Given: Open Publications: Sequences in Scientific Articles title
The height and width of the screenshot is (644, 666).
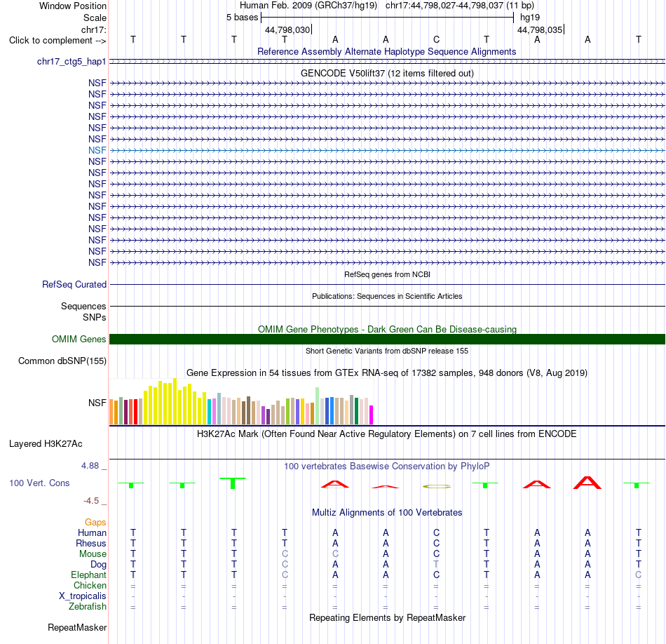Looking at the screenshot, I should click(x=387, y=296).
